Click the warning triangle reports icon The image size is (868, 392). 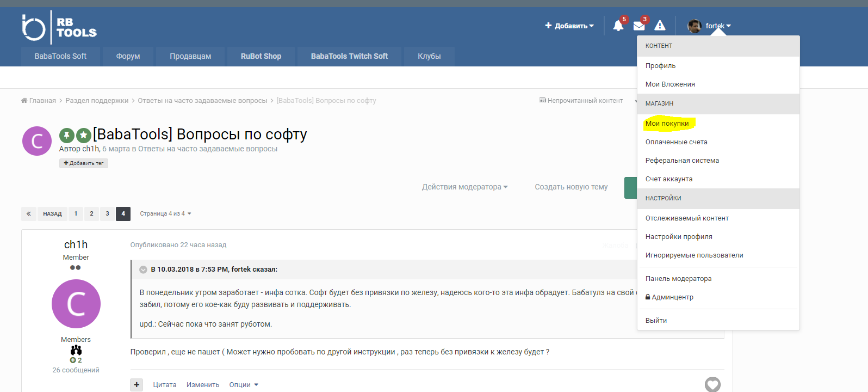pos(660,26)
